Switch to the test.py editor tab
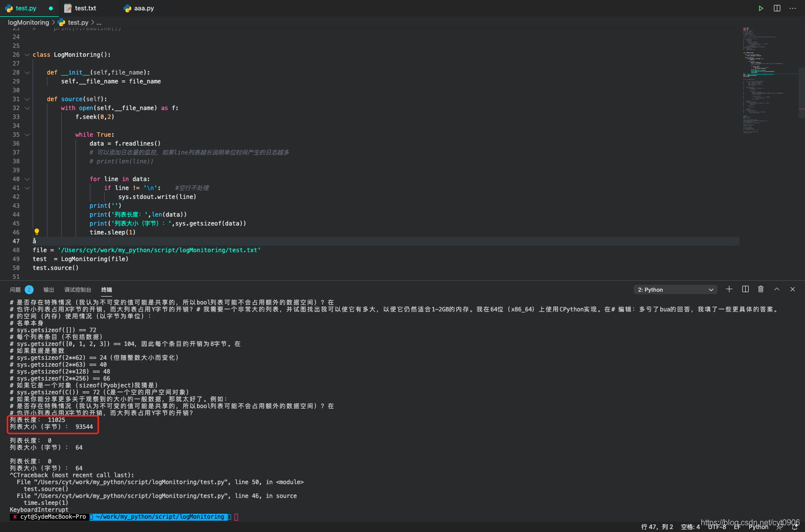This screenshot has width=805, height=532. pos(29,8)
